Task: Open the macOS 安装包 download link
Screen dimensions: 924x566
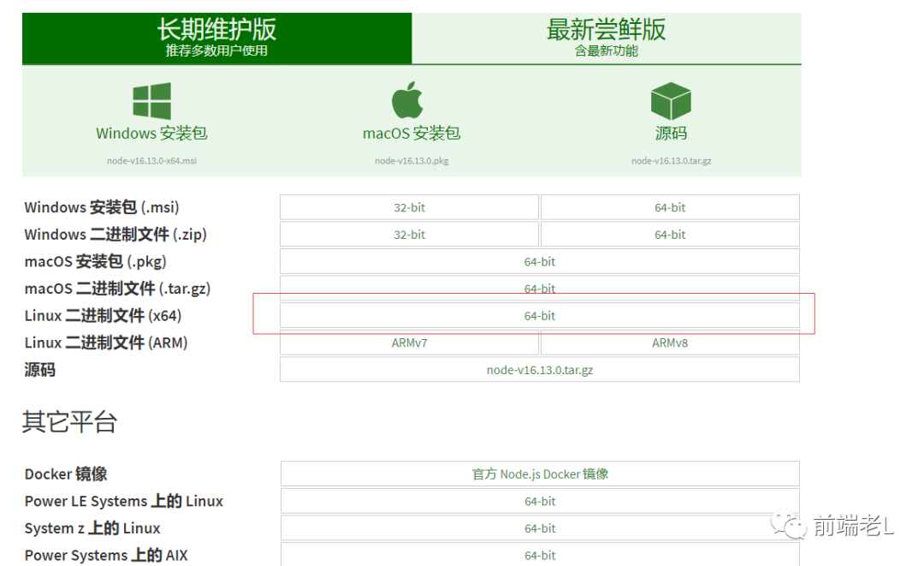Action: [x=412, y=134]
